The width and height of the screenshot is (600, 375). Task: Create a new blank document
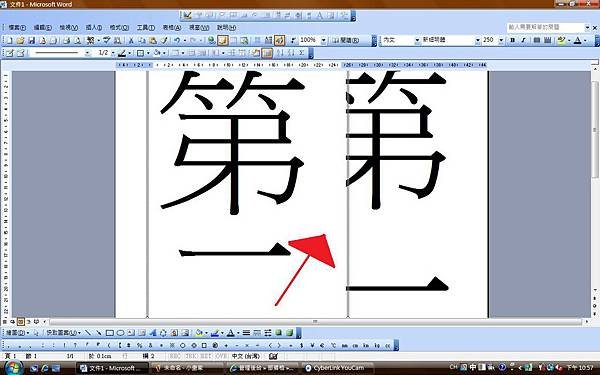click(9, 40)
